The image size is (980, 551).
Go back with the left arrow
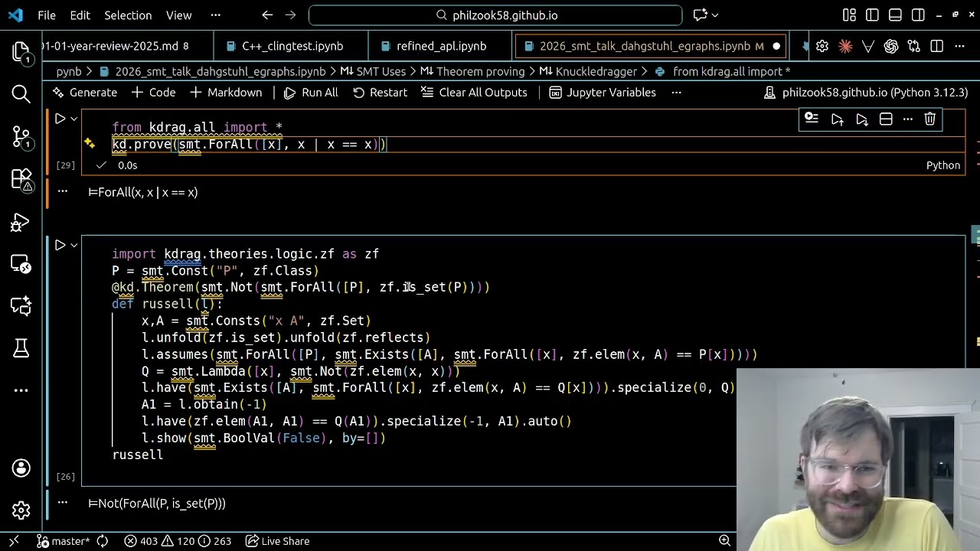tap(266, 15)
